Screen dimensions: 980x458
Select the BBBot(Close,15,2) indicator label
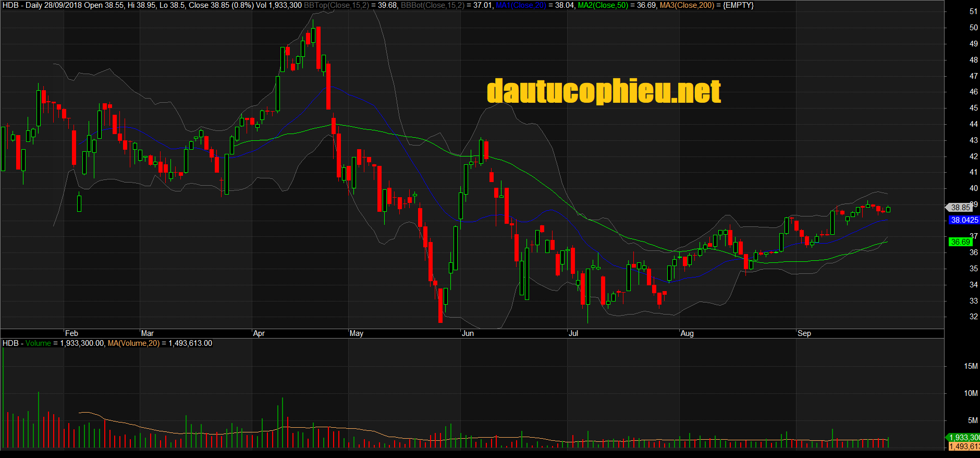point(433,5)
